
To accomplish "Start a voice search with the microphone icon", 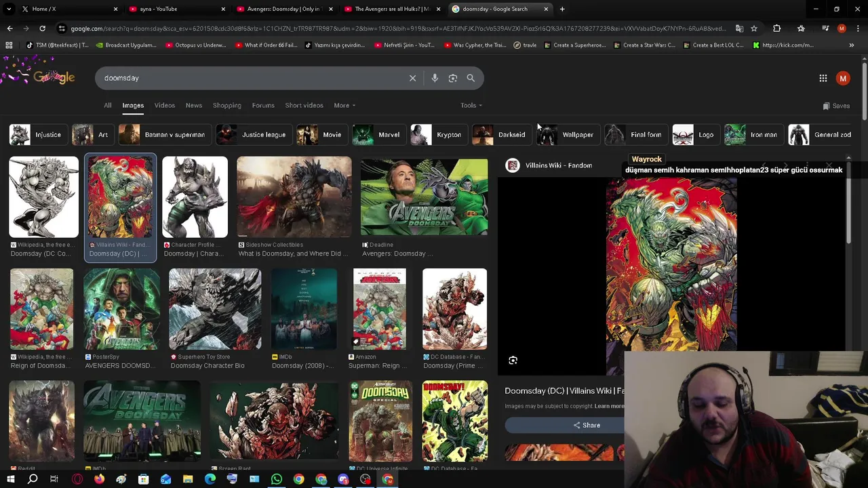I will (x=435, y=78).
